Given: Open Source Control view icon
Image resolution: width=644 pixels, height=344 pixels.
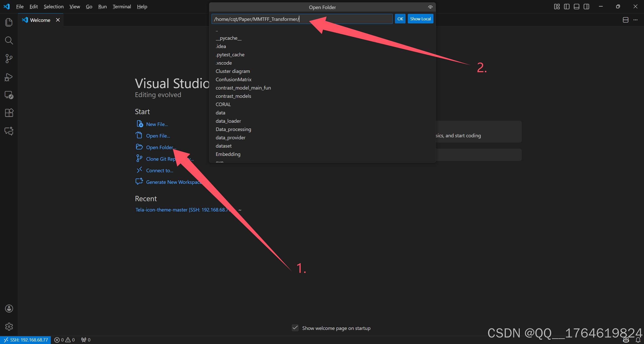Looking at the screenshot, I should click(x=9, y=59).
